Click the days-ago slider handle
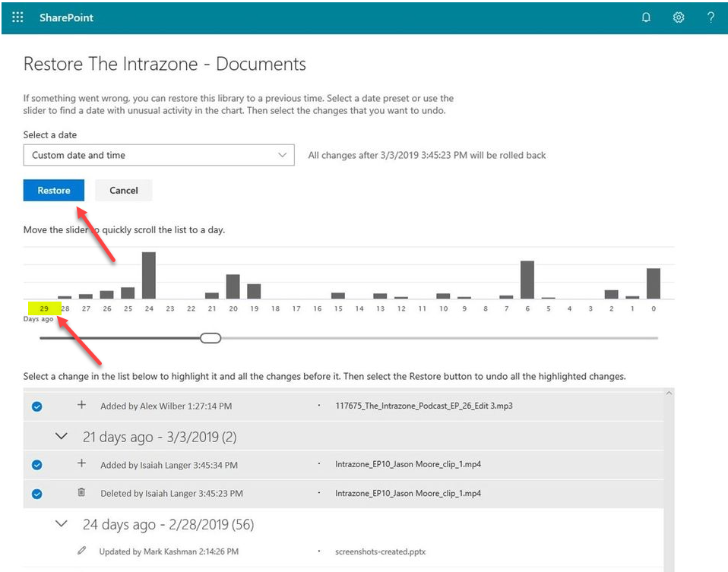The height and width of the screenshot is (572, 728). tap(210, 338)
